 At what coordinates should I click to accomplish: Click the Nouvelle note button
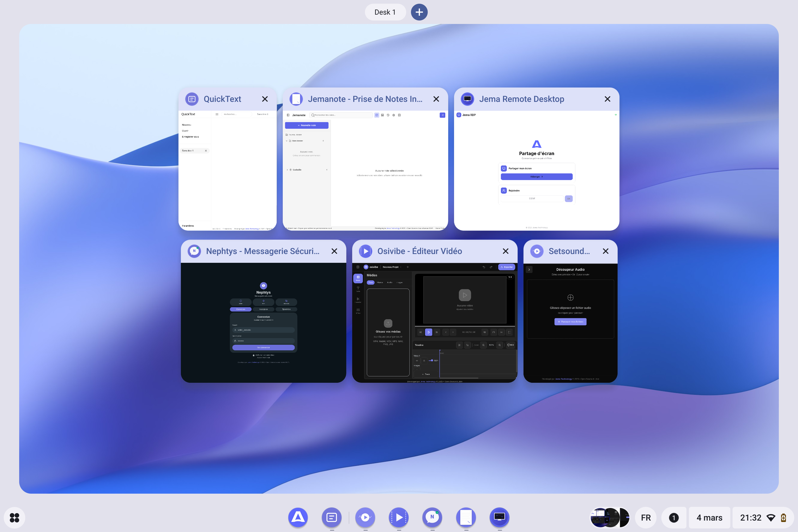click(306, 125)
